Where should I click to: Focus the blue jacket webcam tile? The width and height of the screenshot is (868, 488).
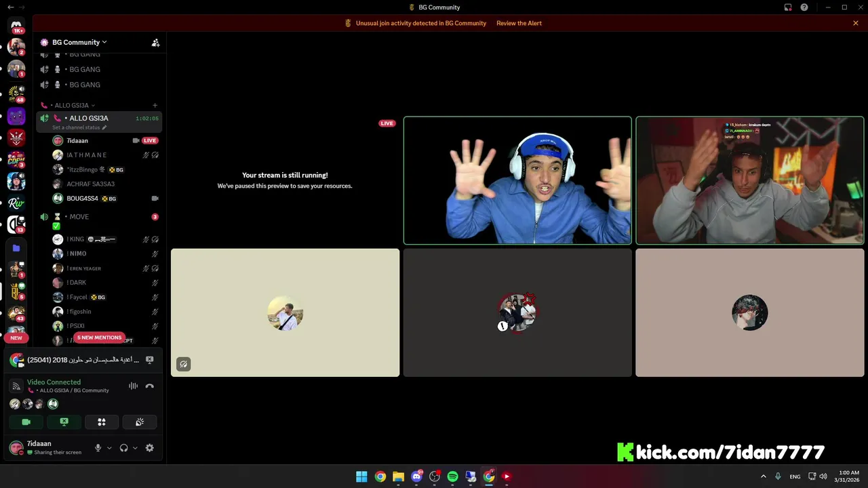pyautogui.click(x=517, y=180)
